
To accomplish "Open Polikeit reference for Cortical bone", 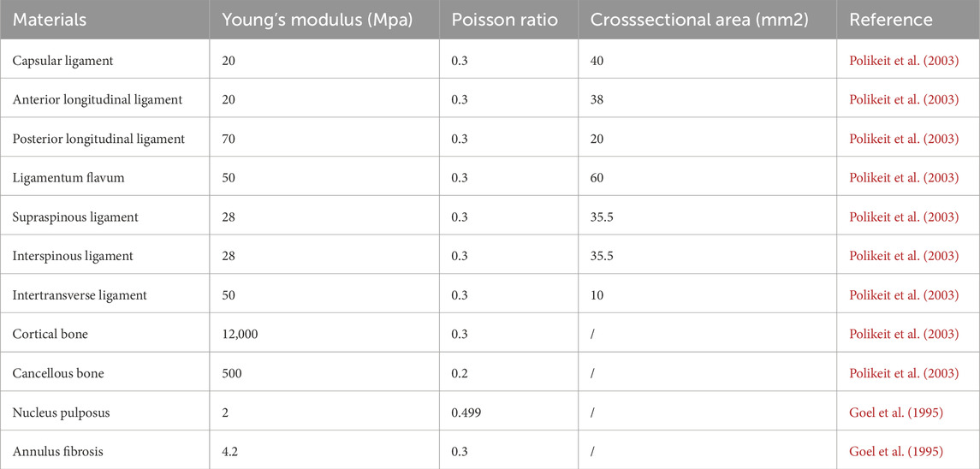I will pos(903,335).
